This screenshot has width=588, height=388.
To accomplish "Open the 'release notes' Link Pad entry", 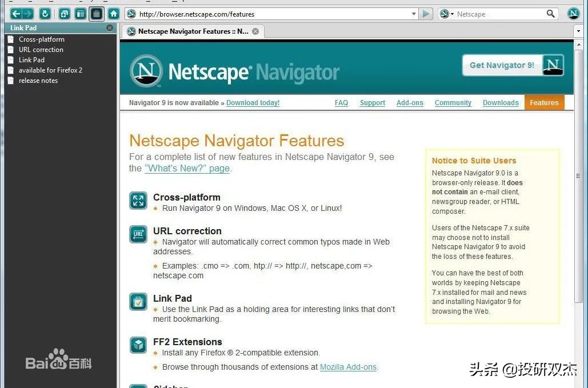I will (38, 81).
